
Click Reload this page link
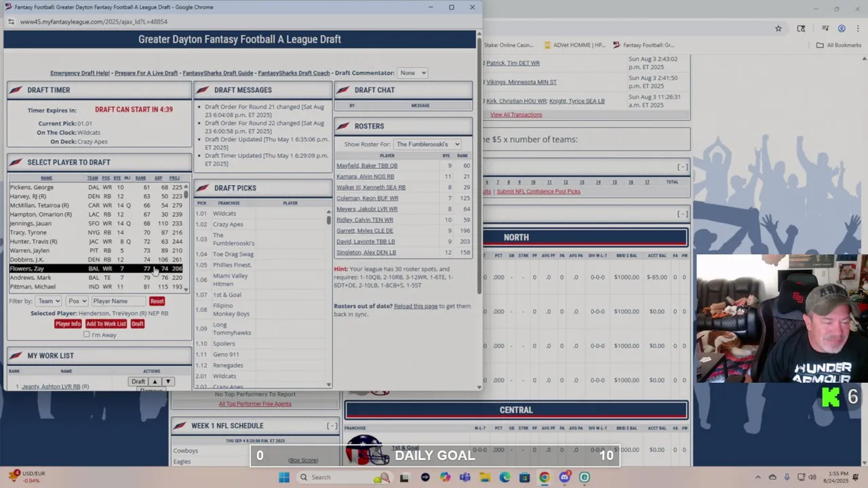tap(416, 306)
